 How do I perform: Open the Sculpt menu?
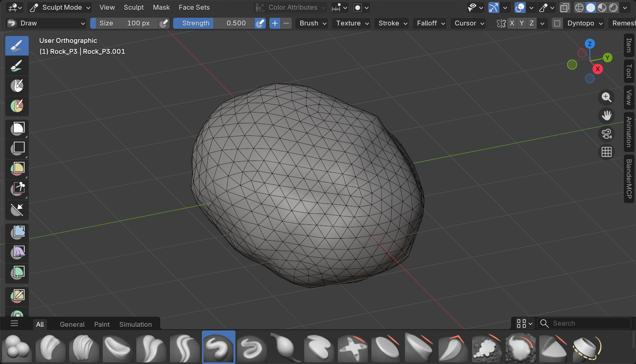point(134,8)
